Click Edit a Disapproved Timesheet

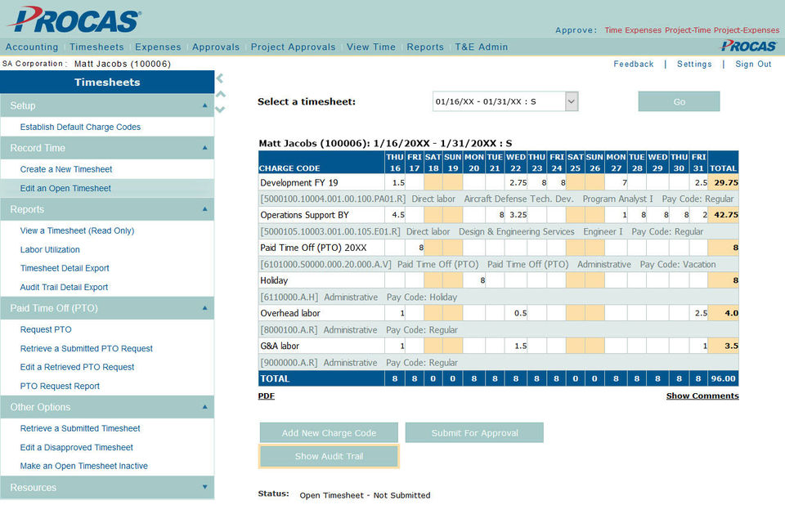coord(77,448)
